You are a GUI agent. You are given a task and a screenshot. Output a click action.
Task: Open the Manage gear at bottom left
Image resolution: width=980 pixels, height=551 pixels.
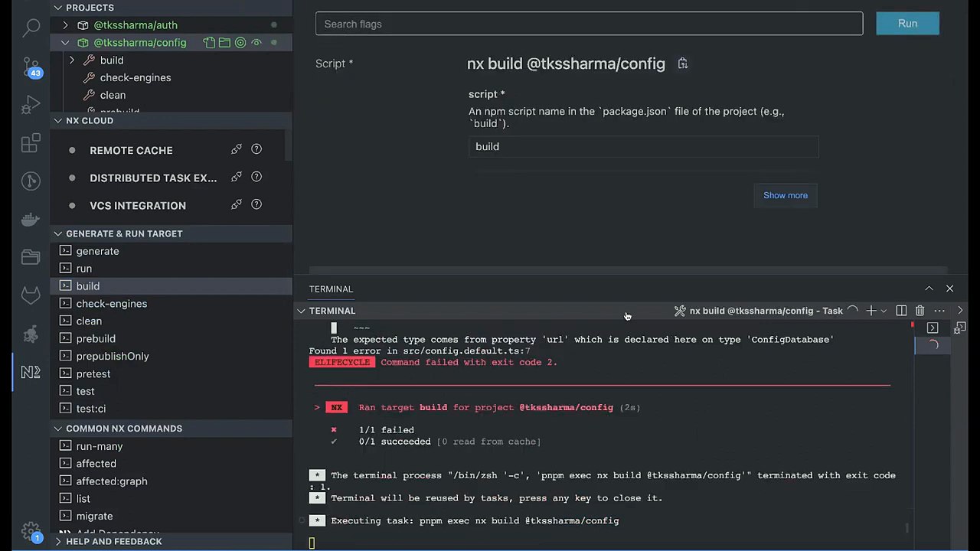pos(31,530)
